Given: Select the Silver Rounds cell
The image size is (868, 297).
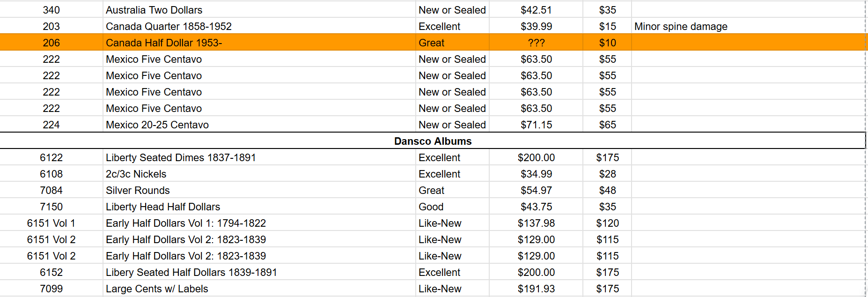Looking at the screenshot, I should pos(259,190).
